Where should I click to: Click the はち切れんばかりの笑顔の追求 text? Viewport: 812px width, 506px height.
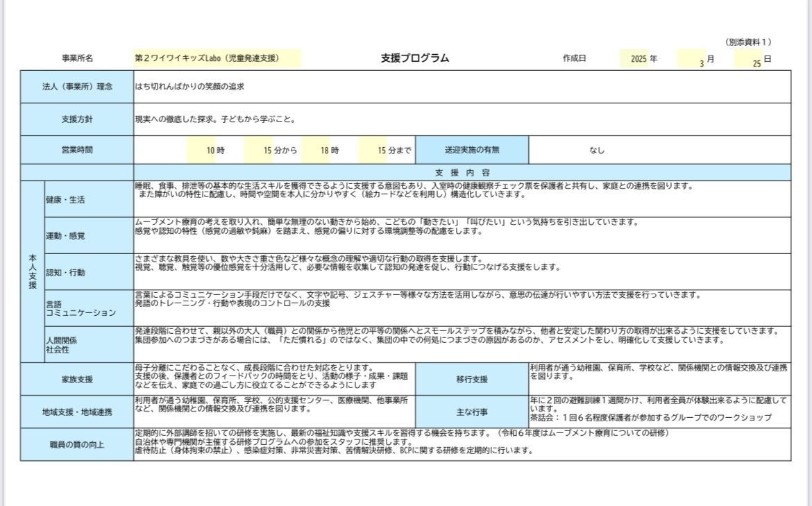tap(189, 87)
